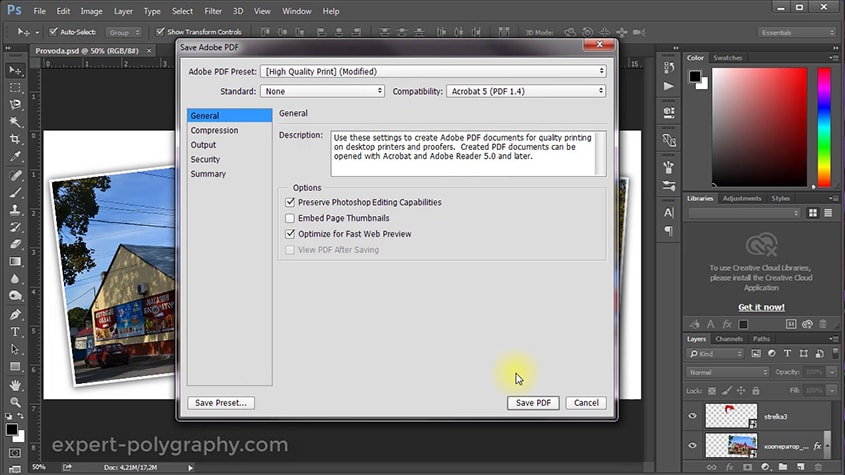Image resolution: width=845 pixels, height=475 pixels.
Task: Select Compression in the settings list
Action: click(x=214, y=130)
